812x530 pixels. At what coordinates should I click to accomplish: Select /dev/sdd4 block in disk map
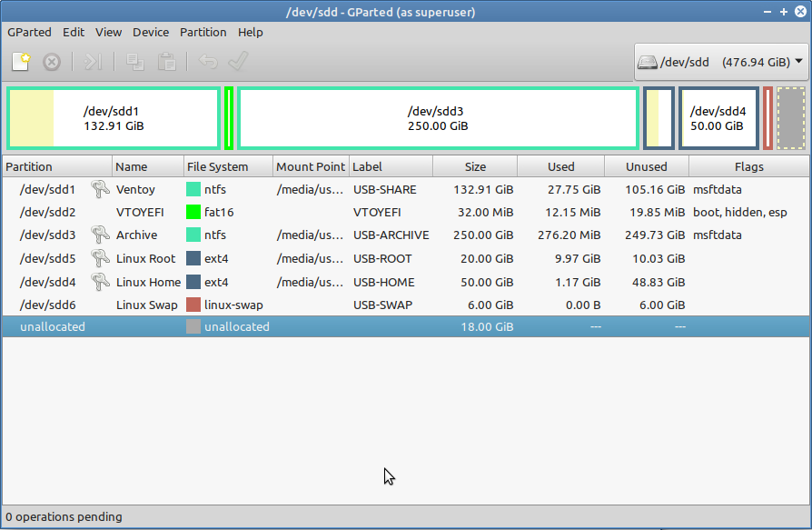pyautogui.click(x=718, y=118)
